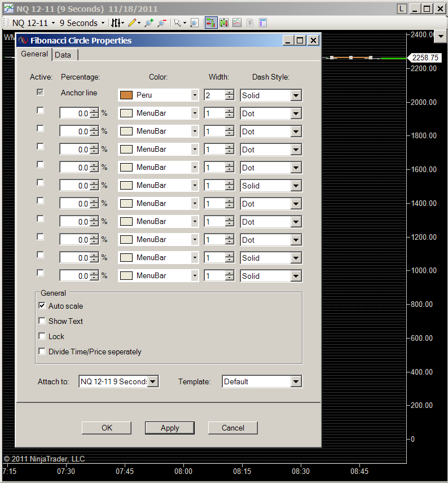The image size is (448, 483).
Task: Maximize the Fibonacci Circle Properties dialog
Action: point(300,41)
